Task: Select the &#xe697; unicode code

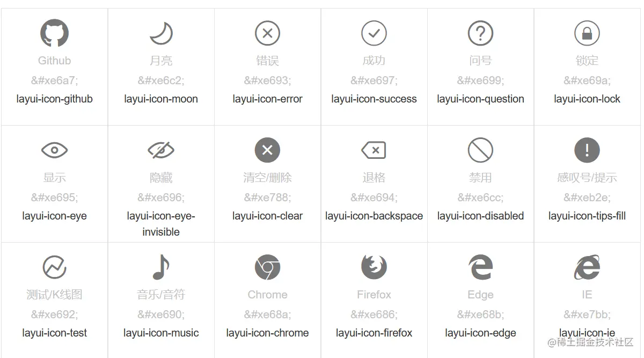Action: [374, 81]
